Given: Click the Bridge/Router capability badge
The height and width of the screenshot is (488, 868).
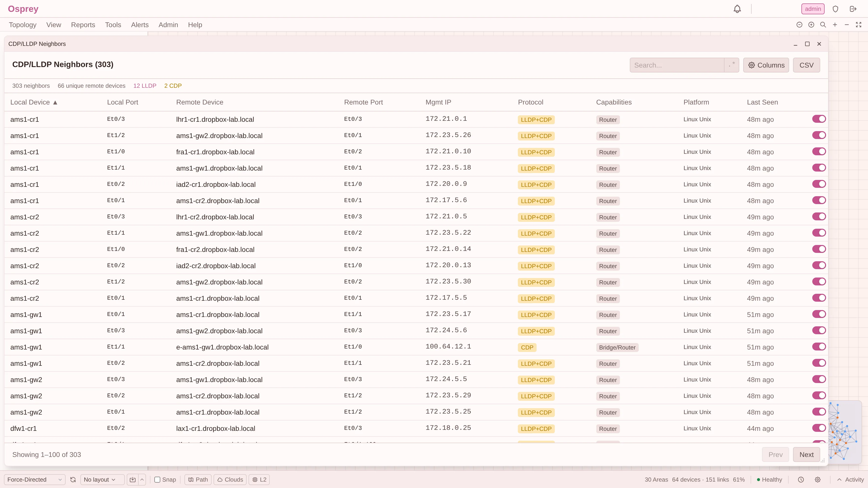Looking at the screenshot, I should pos(617,348).
